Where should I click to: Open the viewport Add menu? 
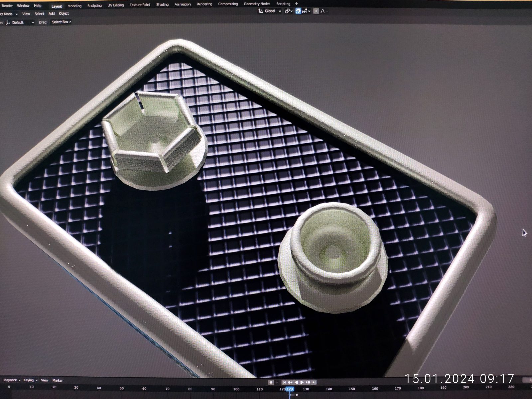click(x=51, y=14)
